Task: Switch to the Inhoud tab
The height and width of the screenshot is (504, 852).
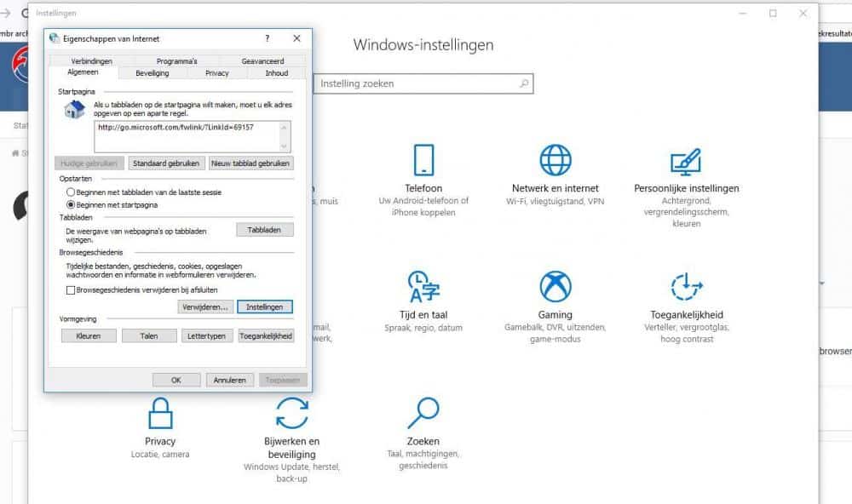Action: (277, 73)
